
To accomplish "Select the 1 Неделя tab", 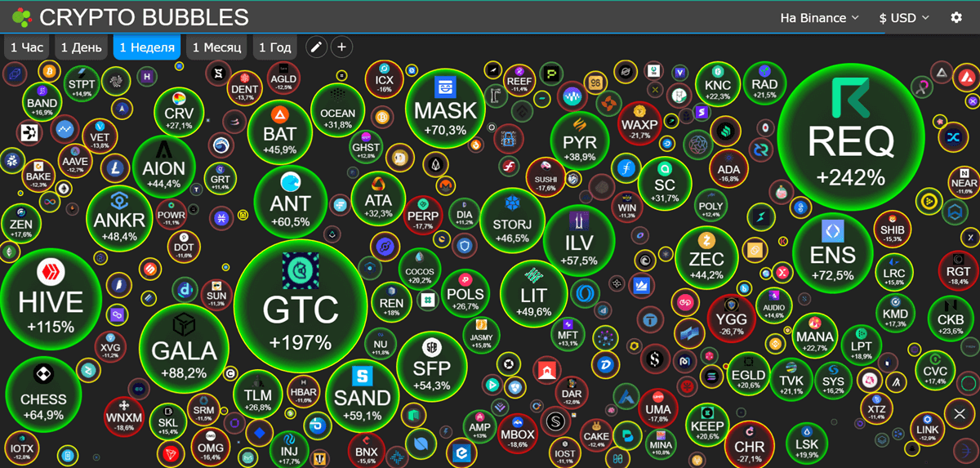I will [x=147, y=47].
